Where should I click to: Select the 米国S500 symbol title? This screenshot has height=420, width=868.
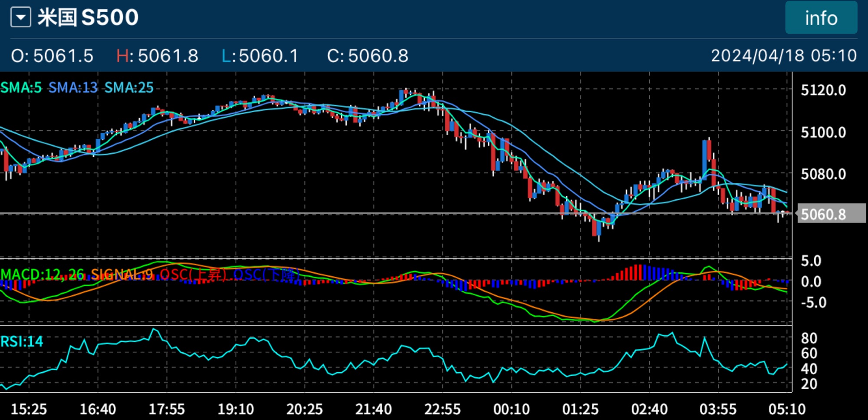[88, 18]
